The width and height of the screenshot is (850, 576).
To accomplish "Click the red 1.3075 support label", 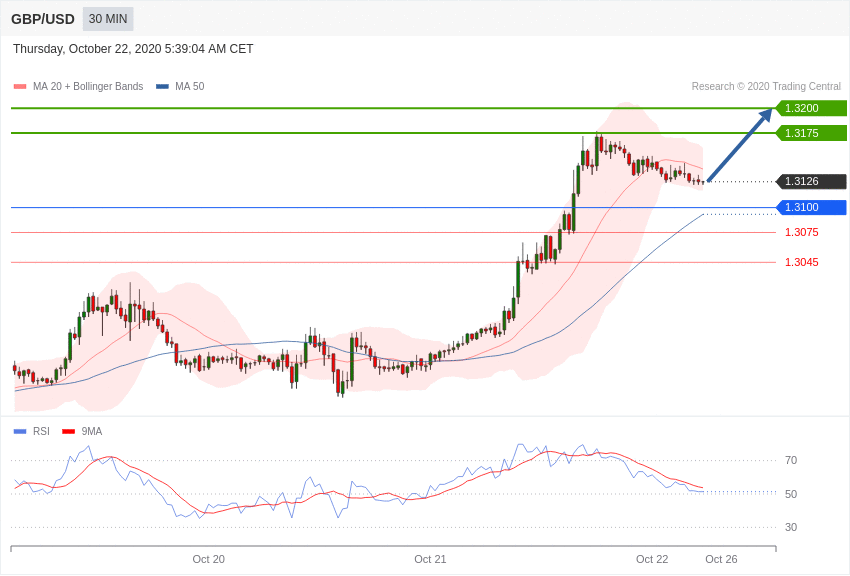I will pos(802,232).
